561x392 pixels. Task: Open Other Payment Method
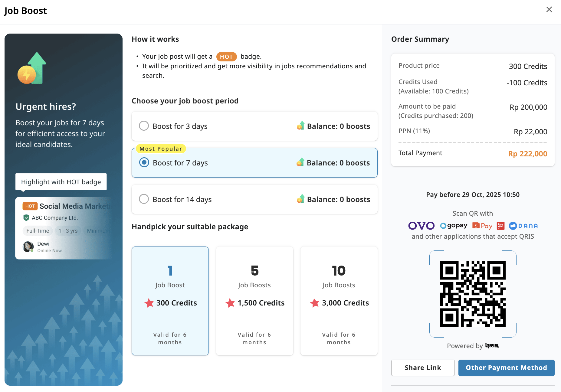[x=506, y=367]
